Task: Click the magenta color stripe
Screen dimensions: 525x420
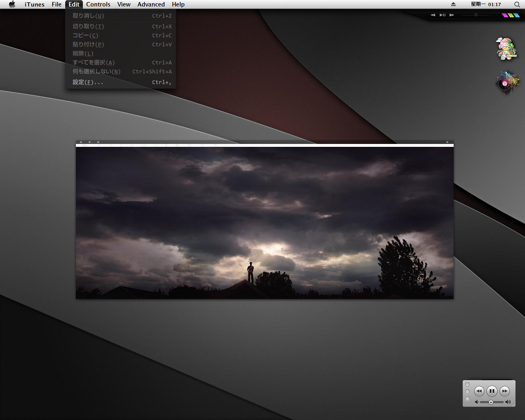Action: pyautogui.click(x=506, y=15)
